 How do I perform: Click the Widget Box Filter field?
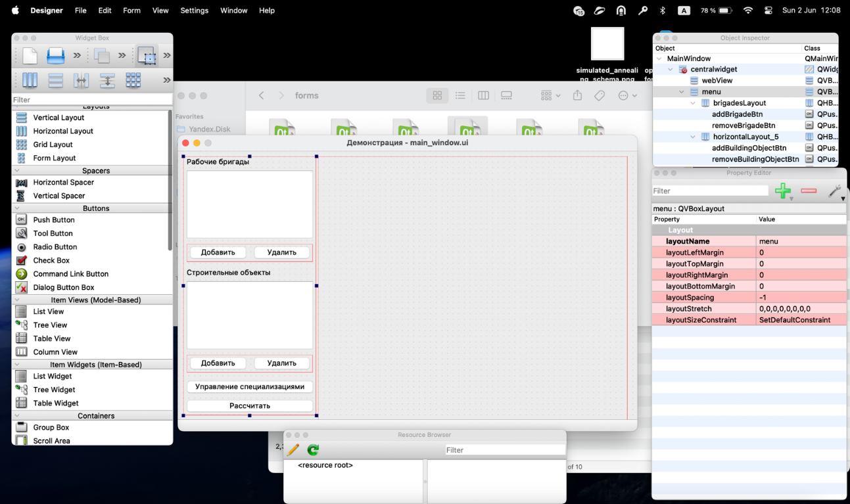pos(91,100)
